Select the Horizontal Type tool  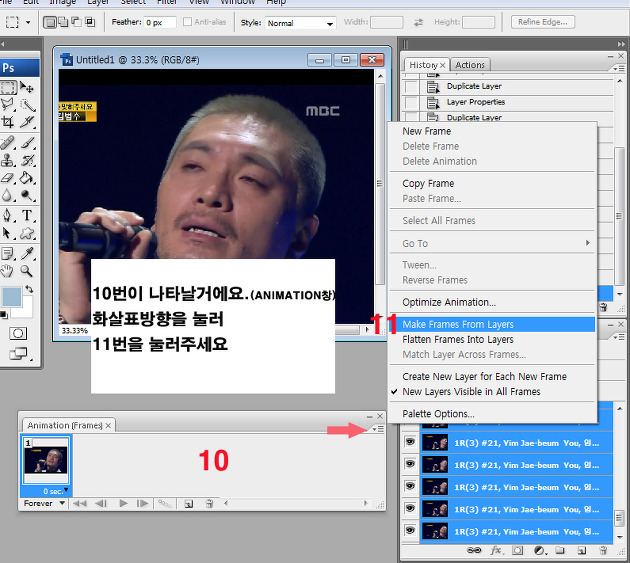click(27, 215)
